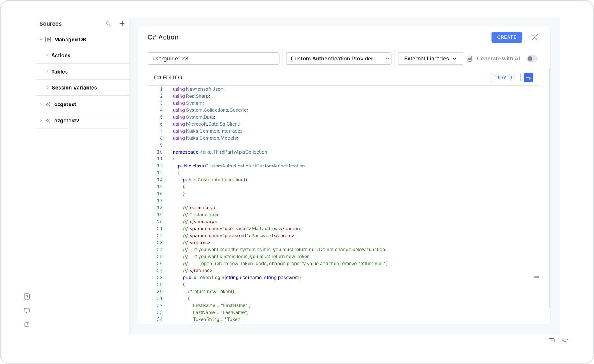Click the TIDY UP button
594x364 pixels.
click(x=506, y=78)
